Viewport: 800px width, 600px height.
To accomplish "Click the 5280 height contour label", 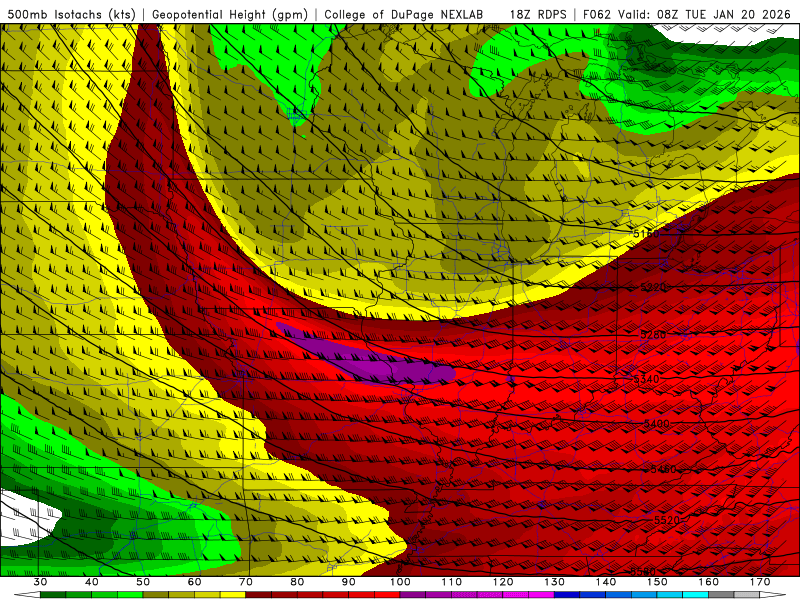I will coord(653,335).
